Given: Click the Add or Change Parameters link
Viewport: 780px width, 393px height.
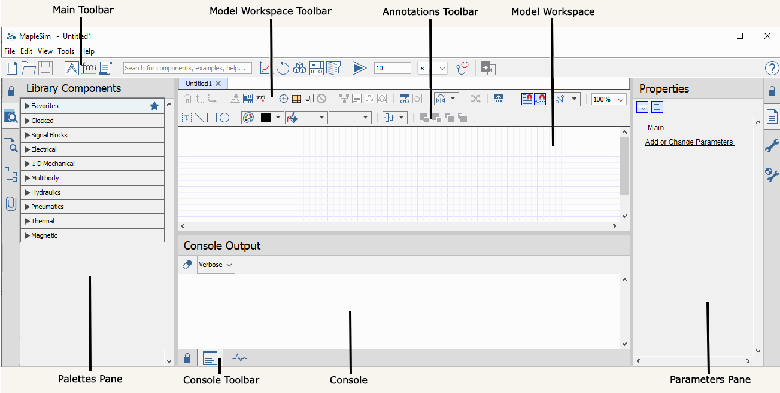Looking at the screenshot, I should pyautogui.click(x=689, y=142).
